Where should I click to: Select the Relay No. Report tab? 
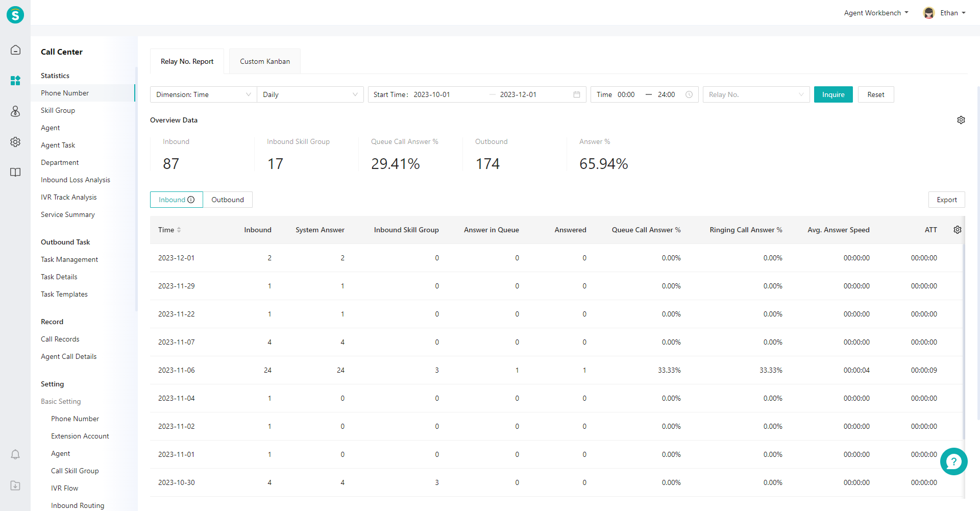(187, 61)
